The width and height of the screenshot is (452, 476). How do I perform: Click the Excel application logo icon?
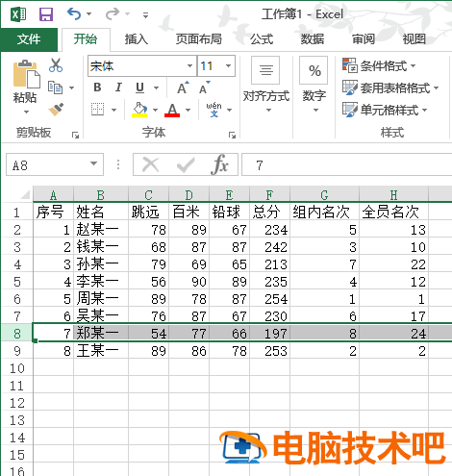18,14
